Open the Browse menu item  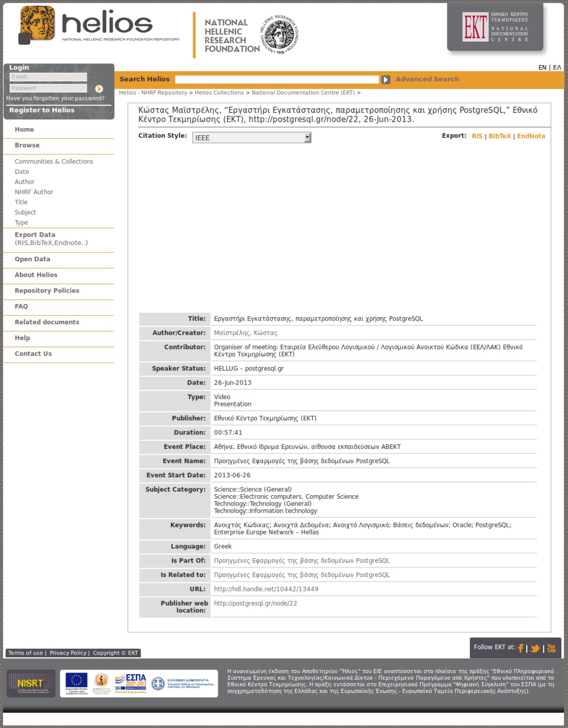click(27, 146)
